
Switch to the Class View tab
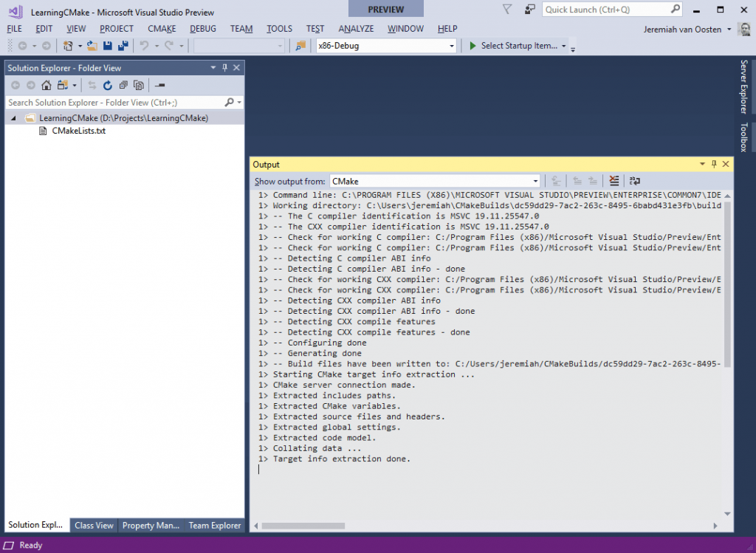(x=94, y=526)
